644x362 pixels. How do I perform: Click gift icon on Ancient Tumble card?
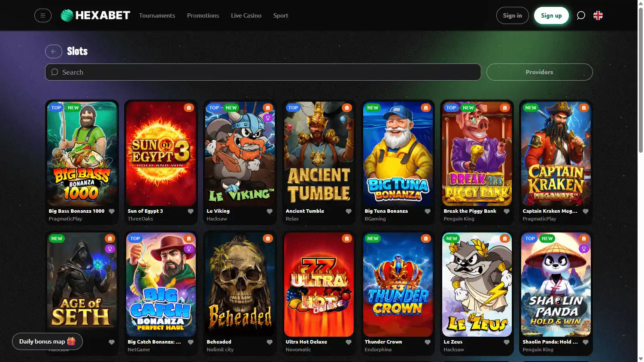coord(347,108)
